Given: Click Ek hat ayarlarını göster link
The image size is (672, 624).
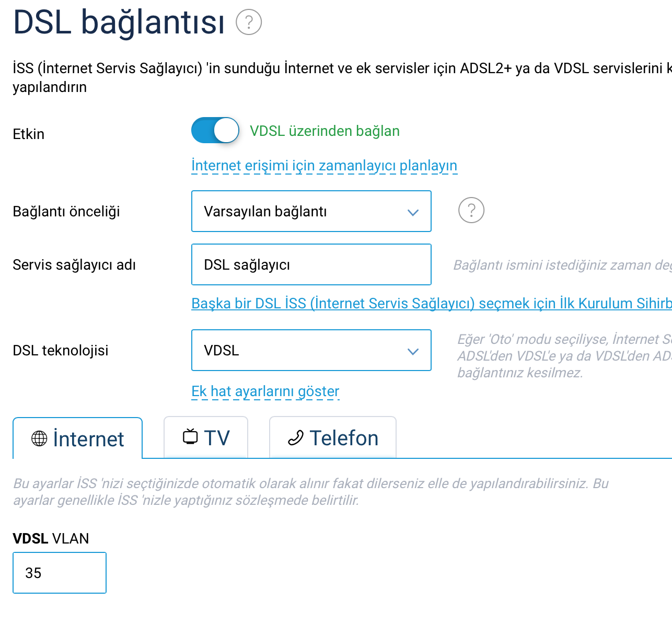Looking at the screenshot, I should click(x=265, y=391).
